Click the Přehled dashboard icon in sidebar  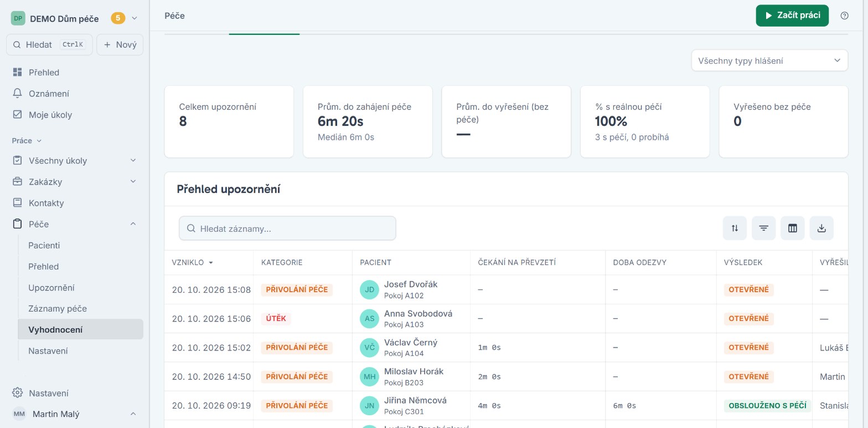tap(17, 73)
